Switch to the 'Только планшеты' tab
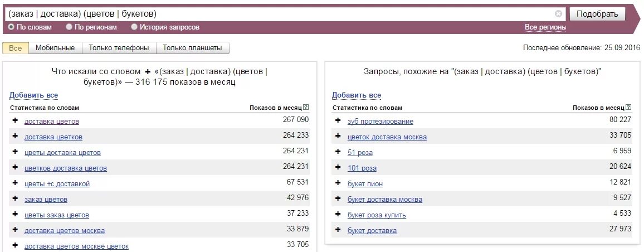This screenshot has height=252, width=644. (x=192, y=48)
